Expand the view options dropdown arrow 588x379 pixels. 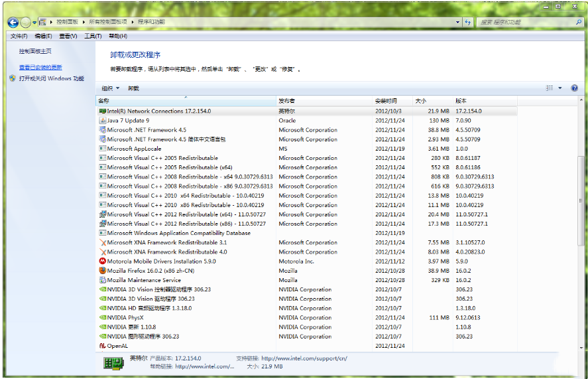[x=560, y=88]
